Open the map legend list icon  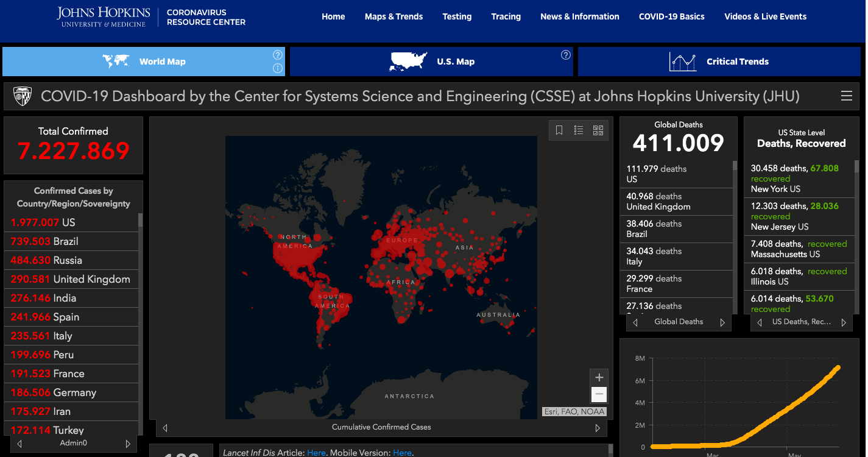click(579, 130)
